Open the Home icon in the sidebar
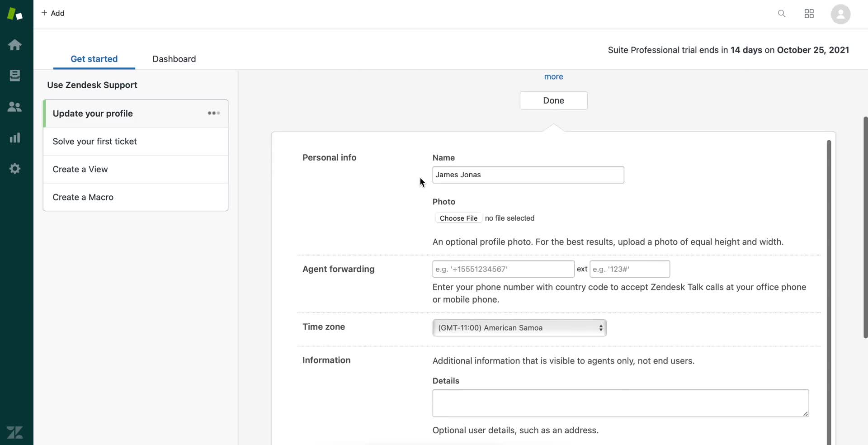The image size is (868, 445). tap(15, 45)
